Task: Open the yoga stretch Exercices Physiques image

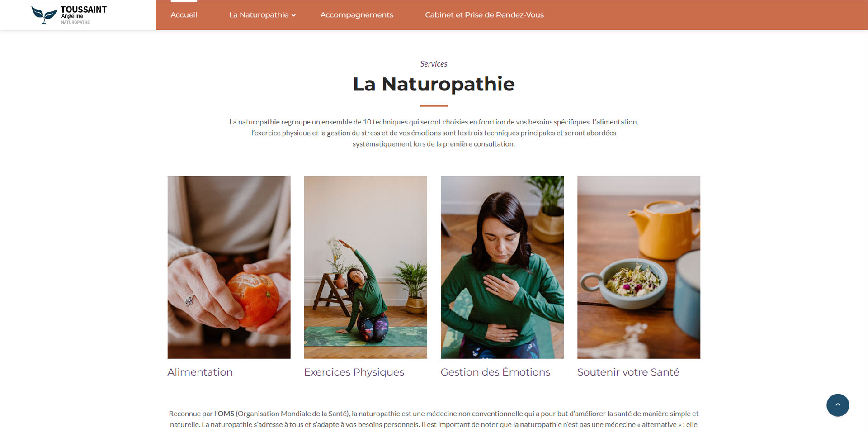Action: point(365,267)
